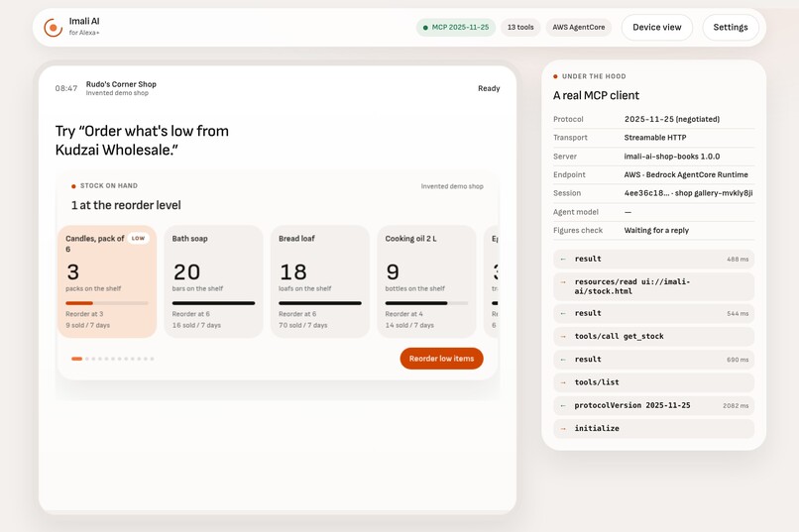Click the Cooking oil stock level bar
The height and width of the screenshot is (532, 799).
(426, 303)
